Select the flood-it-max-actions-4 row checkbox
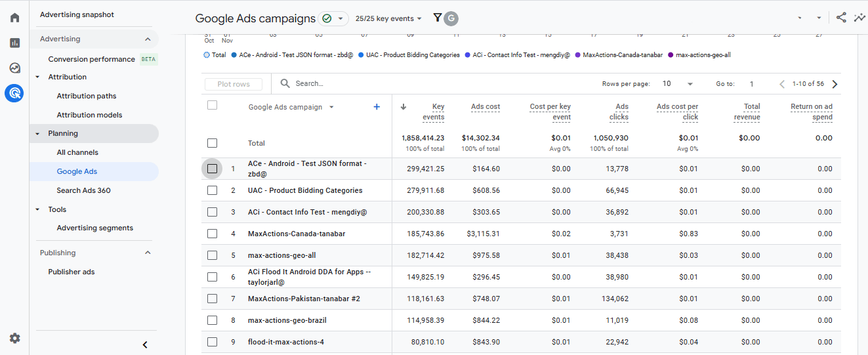 pos(212,342)
